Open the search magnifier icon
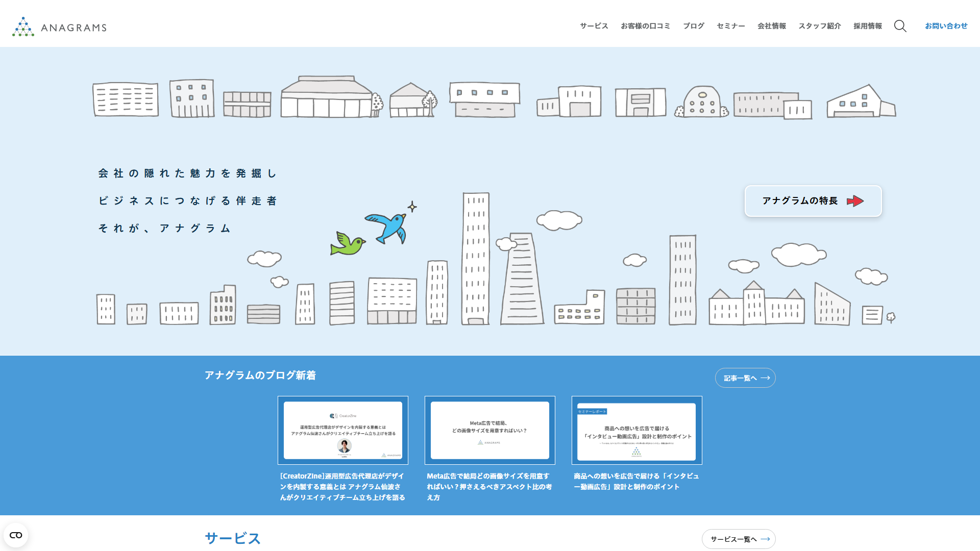Viewport: 980px width, 551px height. [x=900, y=26]
